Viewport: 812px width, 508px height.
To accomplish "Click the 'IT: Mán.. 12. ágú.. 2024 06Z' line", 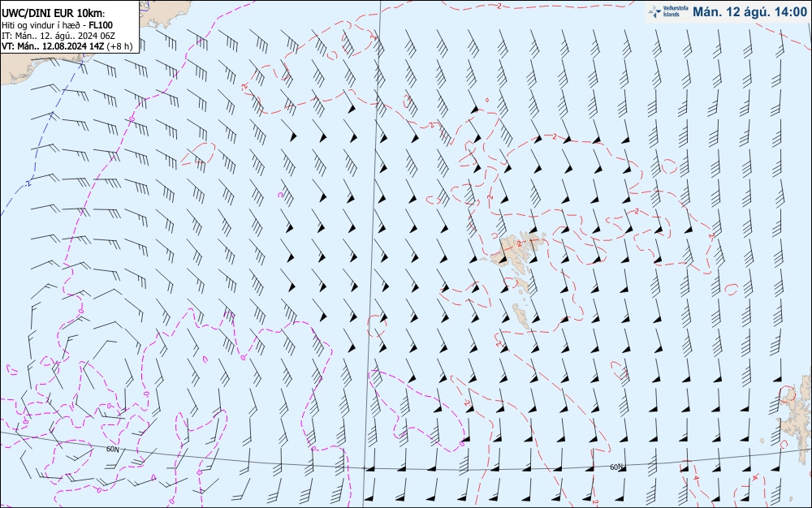I will 58,36.
